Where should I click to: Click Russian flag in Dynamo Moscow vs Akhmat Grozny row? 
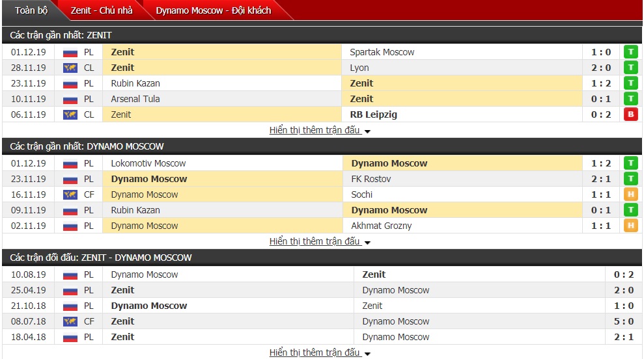70,226
